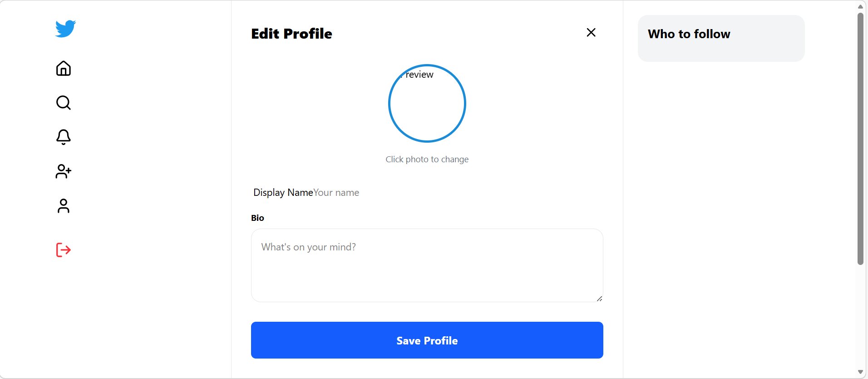Close the Edit Profile dialog
Screen dimensions: 868x379
591,32
